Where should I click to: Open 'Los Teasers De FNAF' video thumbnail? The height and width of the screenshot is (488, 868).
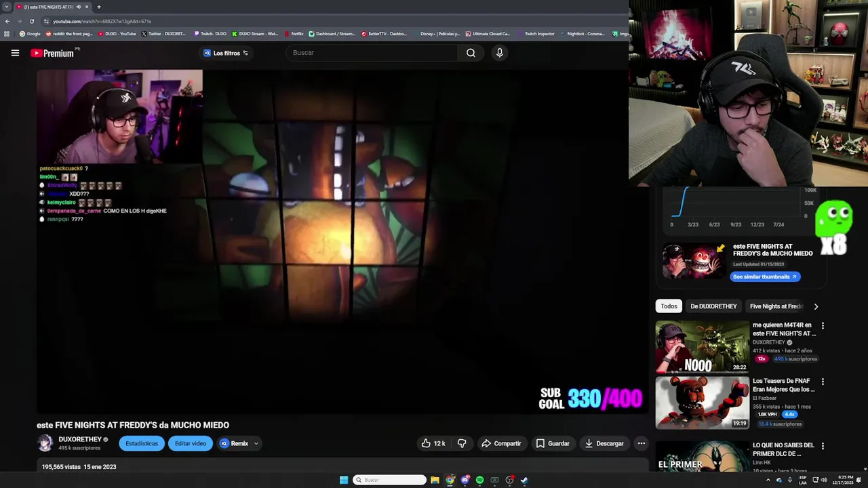(702, 403)
